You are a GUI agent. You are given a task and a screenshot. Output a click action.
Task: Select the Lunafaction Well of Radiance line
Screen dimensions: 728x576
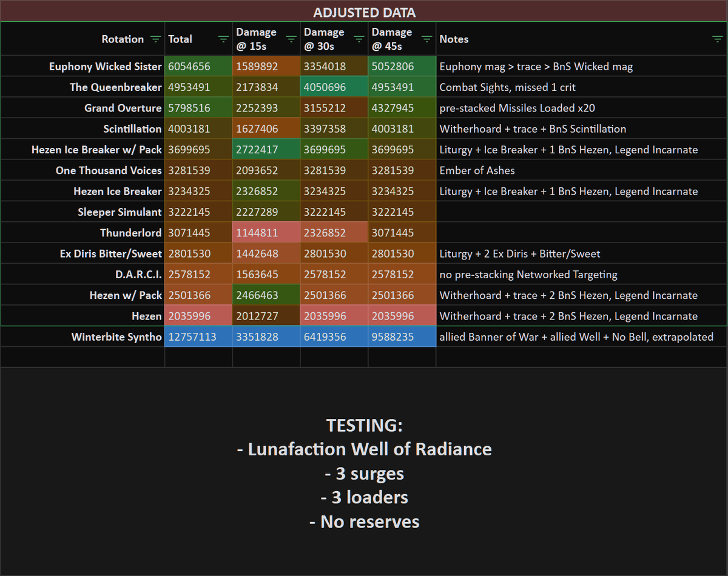pos(364,449)
